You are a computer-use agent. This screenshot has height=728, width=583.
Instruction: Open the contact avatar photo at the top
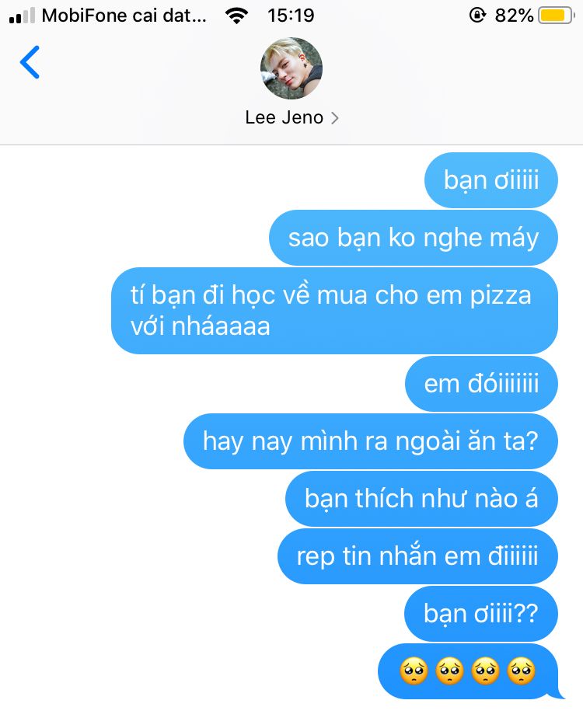coord(291,68)
